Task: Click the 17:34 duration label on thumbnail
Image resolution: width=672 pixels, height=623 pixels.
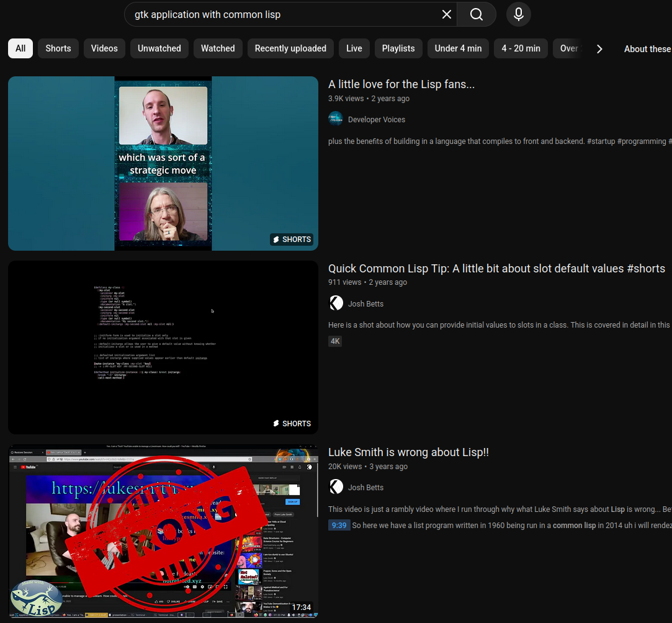Action: (302, 607)
